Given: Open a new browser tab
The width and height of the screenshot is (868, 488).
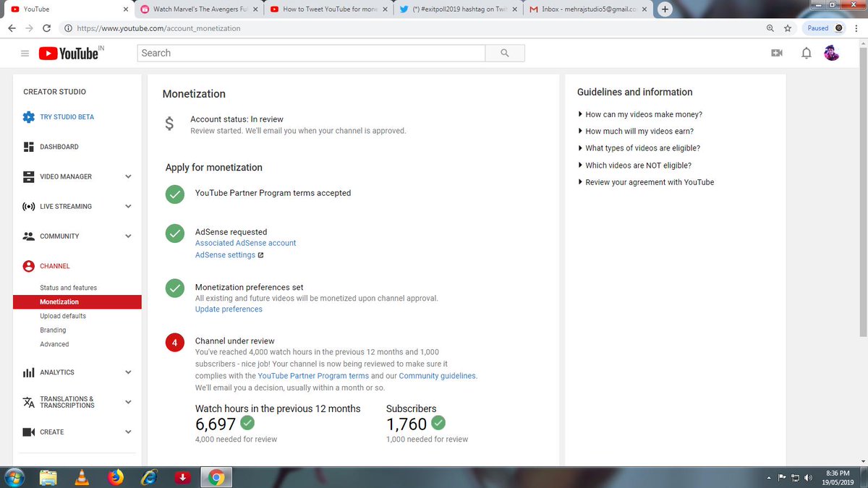Looking at the screenshot, I should point(665,9).
